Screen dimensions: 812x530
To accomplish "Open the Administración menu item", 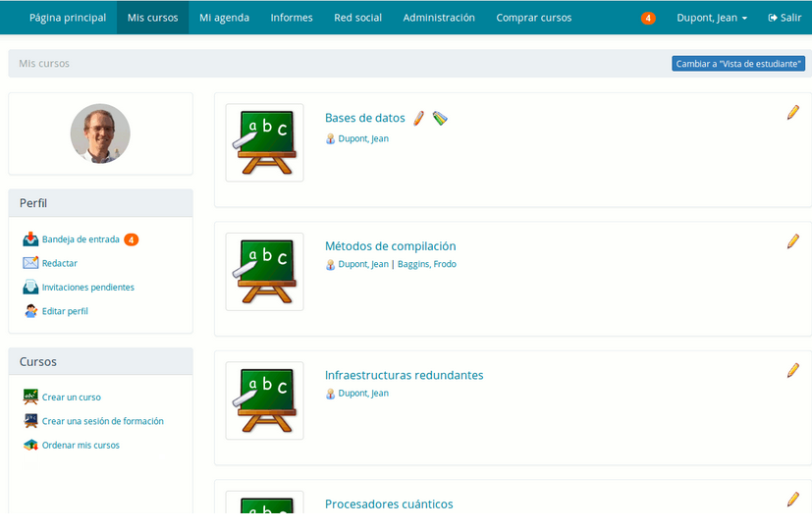I will coord(439,18).
